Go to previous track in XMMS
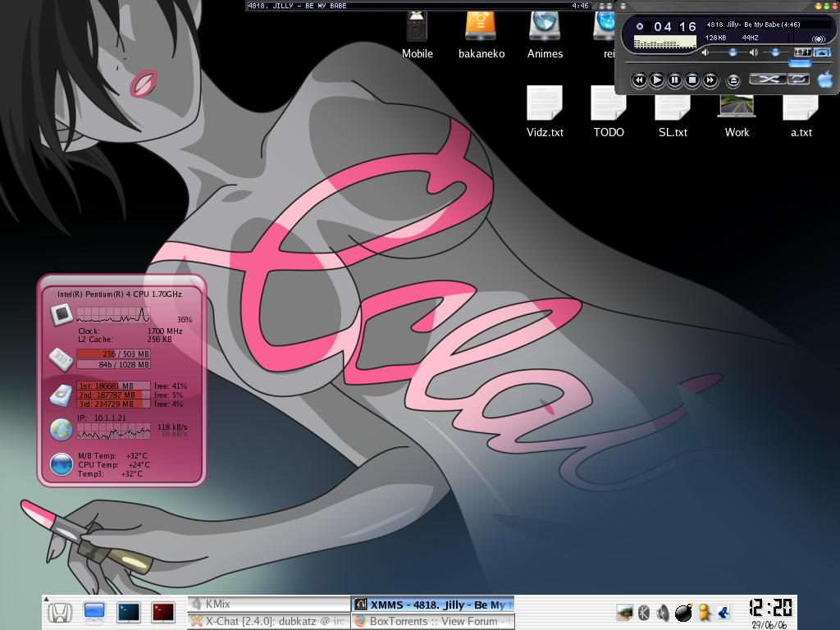Viewport: 840px width, 630px height. (639, 80)
